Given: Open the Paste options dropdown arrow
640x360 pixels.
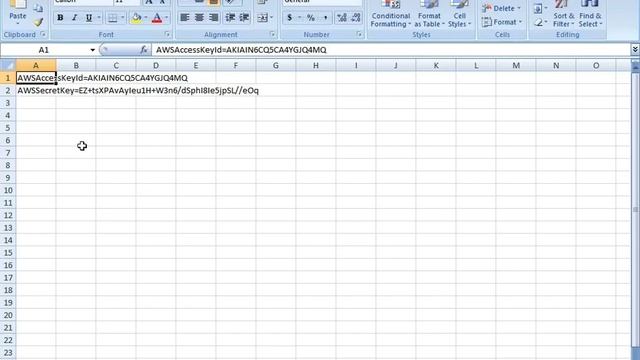Looking at the screenshot, I should (18, 24).
